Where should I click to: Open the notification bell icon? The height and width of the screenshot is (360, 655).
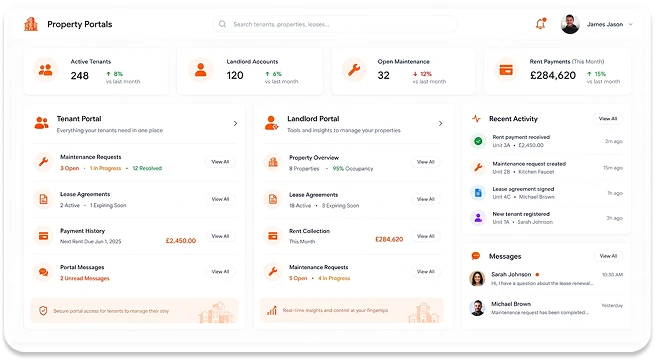pyautogui.click(x=541, y=24)
